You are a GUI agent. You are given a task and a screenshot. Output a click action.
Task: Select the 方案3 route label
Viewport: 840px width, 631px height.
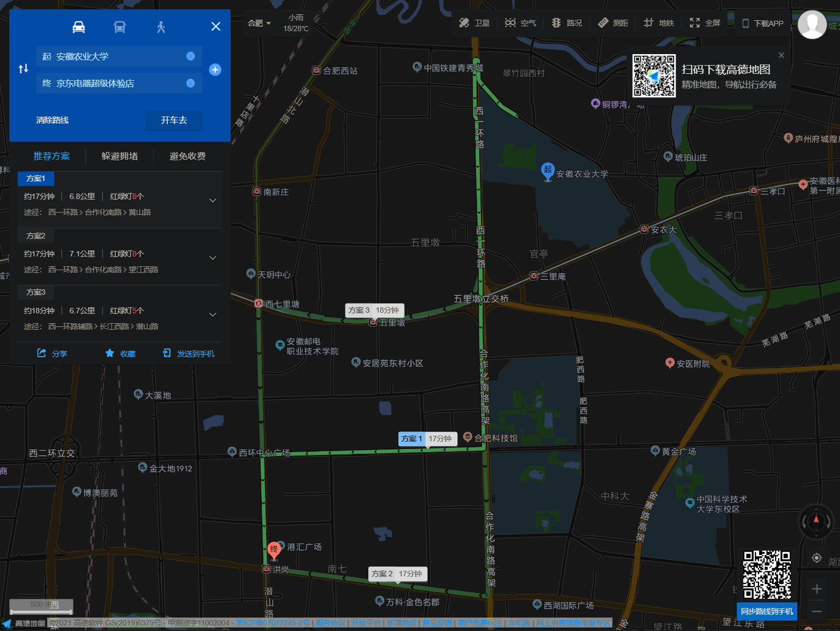[36, 293]
